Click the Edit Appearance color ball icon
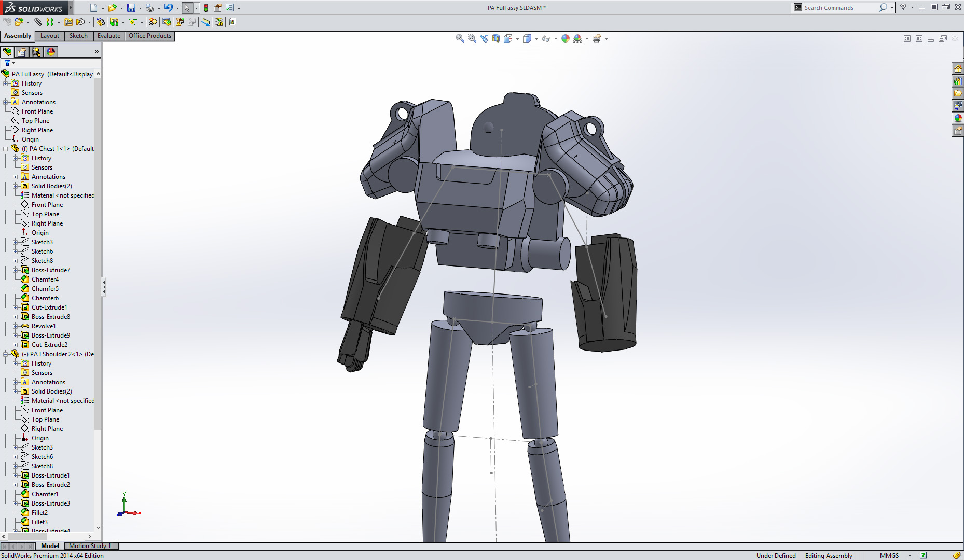Image resolution: width=964 pixels, height=560 pixels. click(x=566, y=38)
